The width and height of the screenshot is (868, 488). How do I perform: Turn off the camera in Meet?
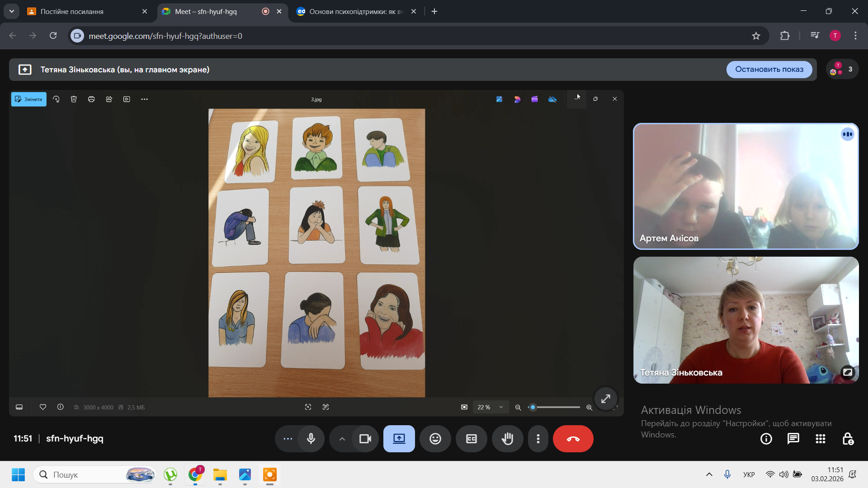365,439
